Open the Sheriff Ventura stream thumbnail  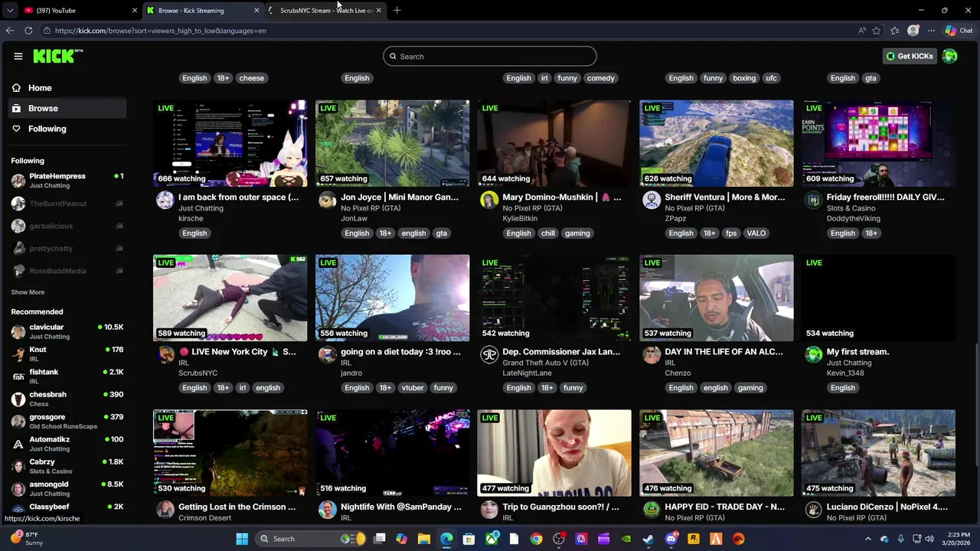717,143
